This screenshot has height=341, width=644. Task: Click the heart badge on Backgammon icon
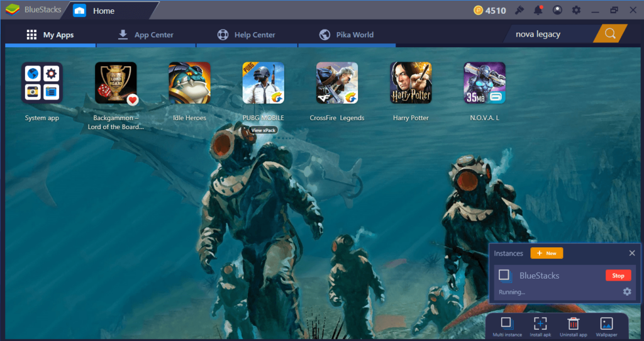point(132,100)
